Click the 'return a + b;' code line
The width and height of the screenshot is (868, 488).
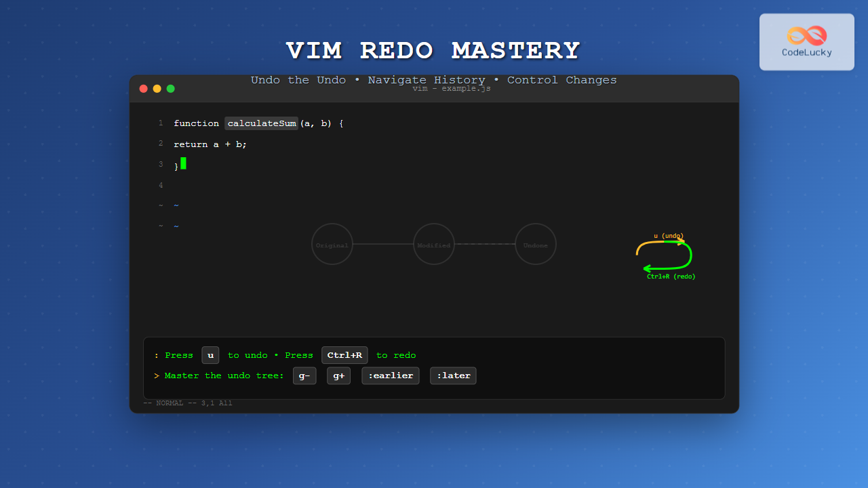click(210, 144)
